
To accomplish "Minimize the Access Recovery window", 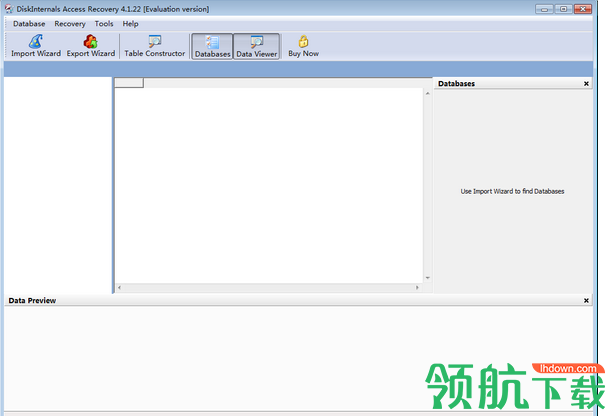I will [x=544, y=9].
